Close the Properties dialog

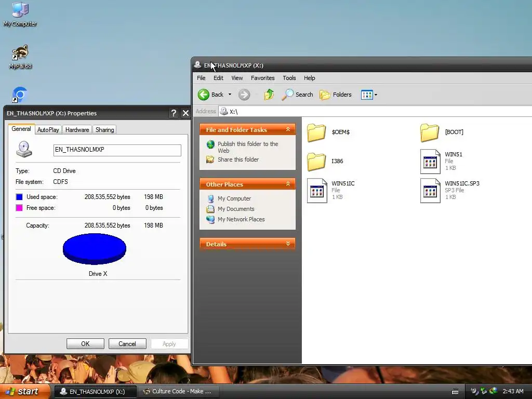pyautogui.click(x=185, y=113)
